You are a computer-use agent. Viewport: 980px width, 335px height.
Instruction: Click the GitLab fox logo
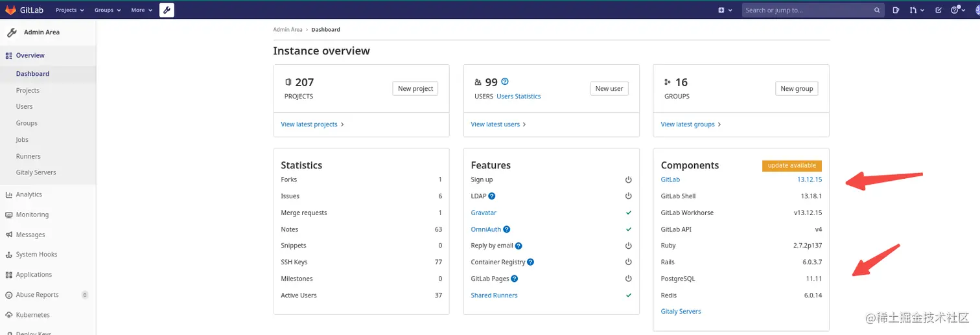[x=11, y=10]
